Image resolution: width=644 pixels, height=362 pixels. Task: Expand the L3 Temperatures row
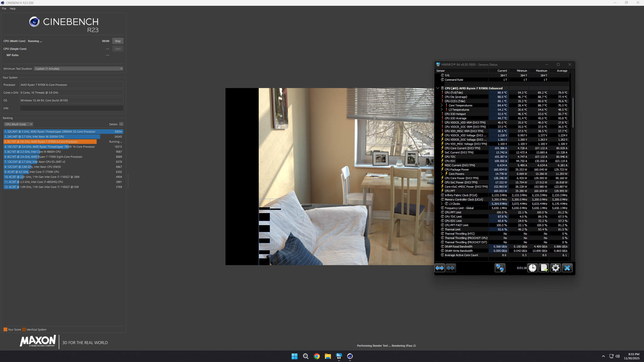tap(442, 110)
